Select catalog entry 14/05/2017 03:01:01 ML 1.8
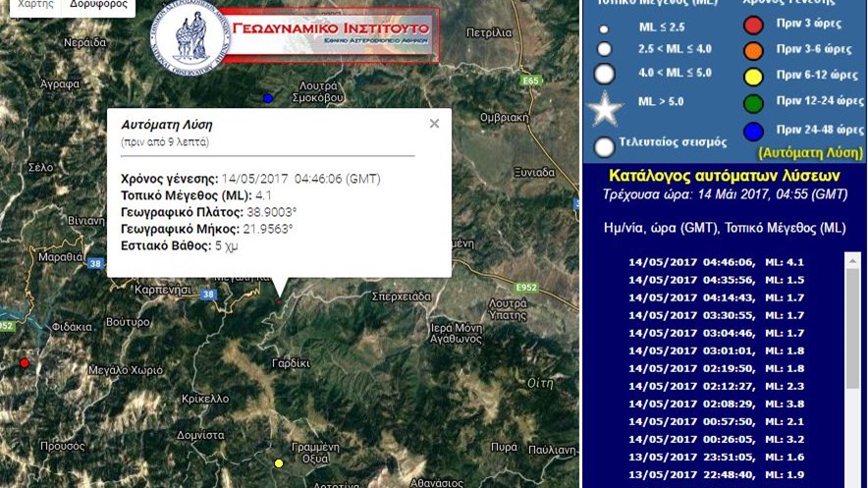Viewport: 868px width, 488px height. (716, 351)
